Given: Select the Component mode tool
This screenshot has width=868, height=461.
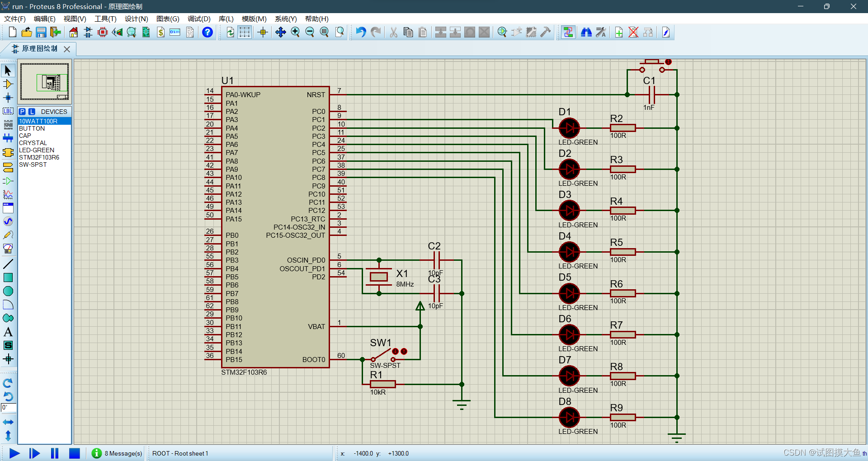Looking at the screenshot, I should coord(8,84).
